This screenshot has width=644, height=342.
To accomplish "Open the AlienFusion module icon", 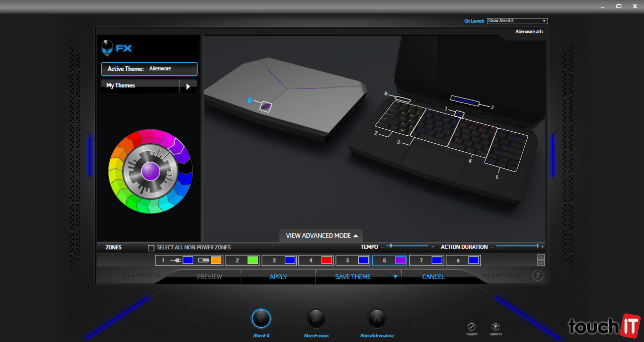I will click(x=316, y=318).
